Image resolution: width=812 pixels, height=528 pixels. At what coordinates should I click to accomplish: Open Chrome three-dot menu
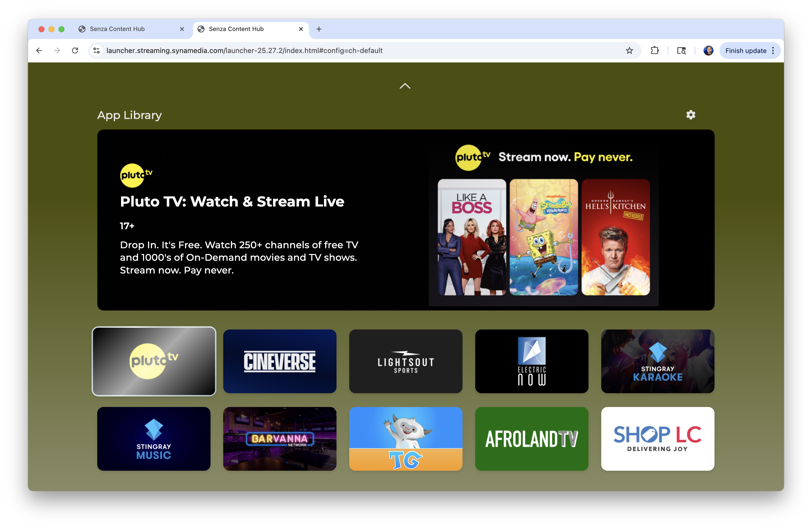(x=773, y=50)
